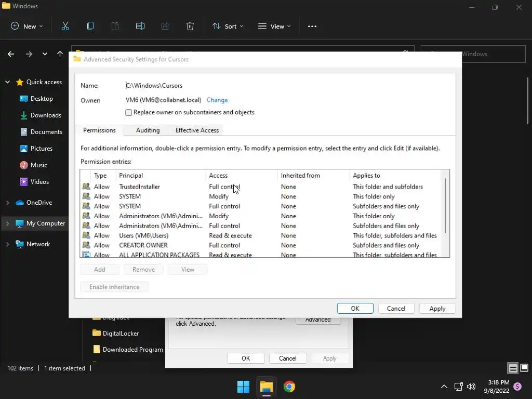Show hidden system tray icons chevron
Screen dimensions: 532x399
(x=444, y=387)
